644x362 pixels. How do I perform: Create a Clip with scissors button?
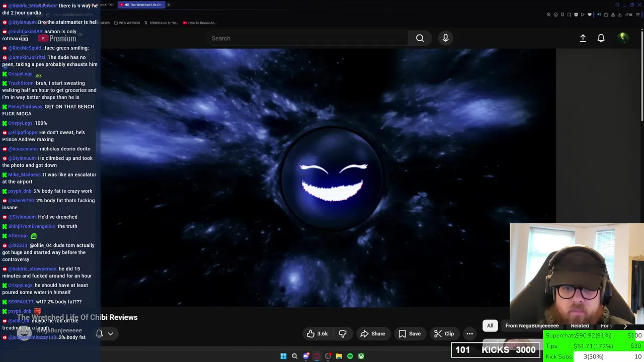click(444, 334)
